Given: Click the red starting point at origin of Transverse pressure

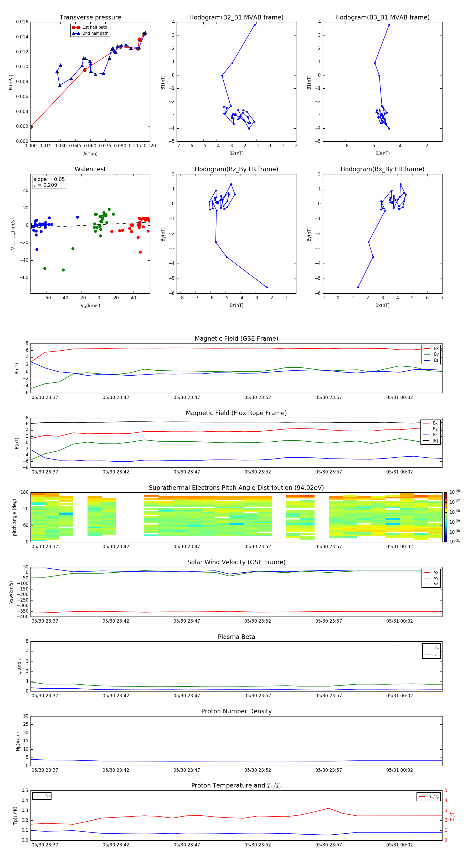Looking at the screenshot, I should tap(31, 127).
